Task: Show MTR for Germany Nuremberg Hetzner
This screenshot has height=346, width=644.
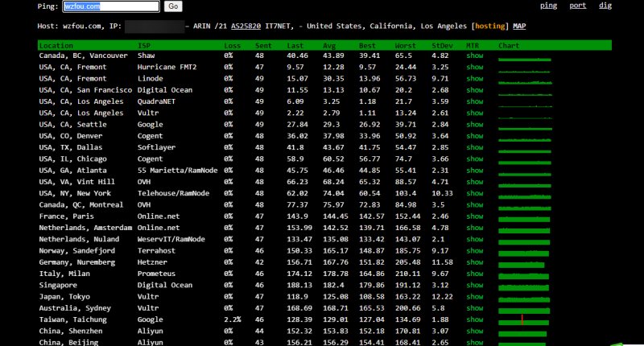Action: click(474, 262)
